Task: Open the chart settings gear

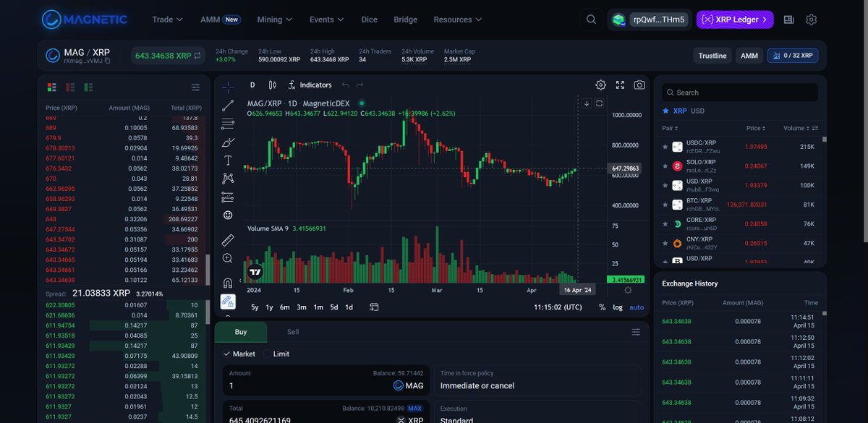Action: point(600,85)
